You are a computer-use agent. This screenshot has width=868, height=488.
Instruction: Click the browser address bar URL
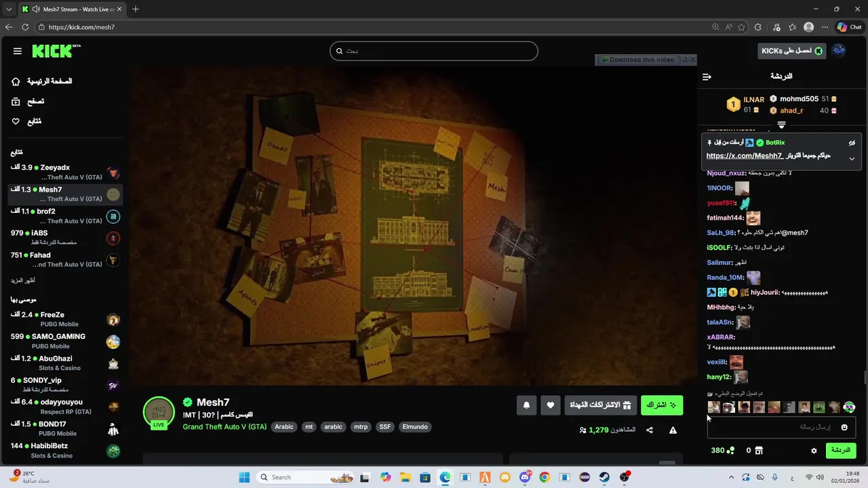(81, 27)
